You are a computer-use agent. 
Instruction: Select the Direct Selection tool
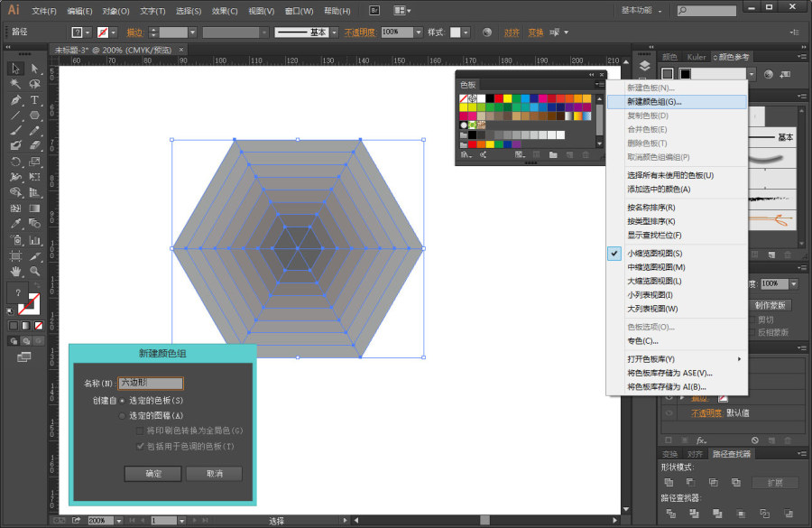[34, 69]
